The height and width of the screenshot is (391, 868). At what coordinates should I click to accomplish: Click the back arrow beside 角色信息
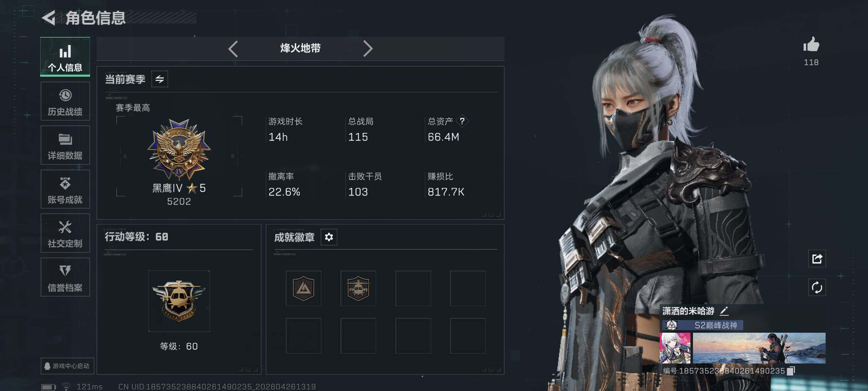pos(49,18)
